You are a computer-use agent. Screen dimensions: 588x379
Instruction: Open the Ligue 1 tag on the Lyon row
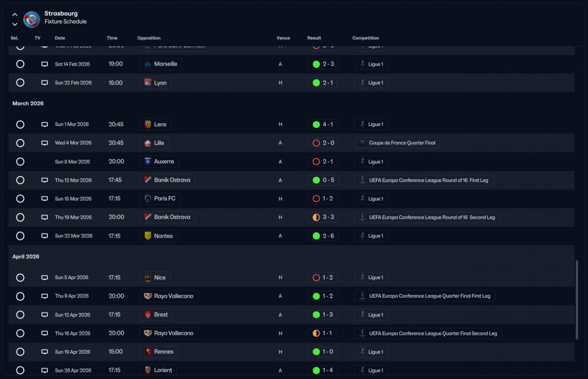(371, 83)
